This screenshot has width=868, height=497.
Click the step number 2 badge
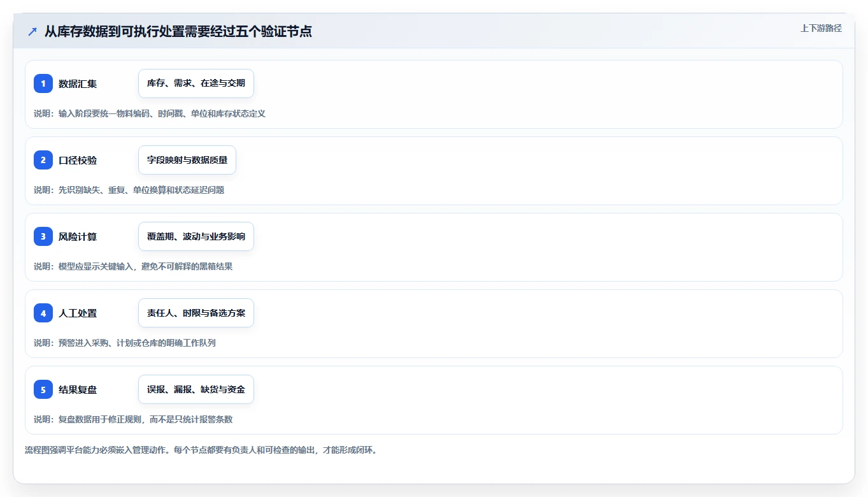point(43,160)
